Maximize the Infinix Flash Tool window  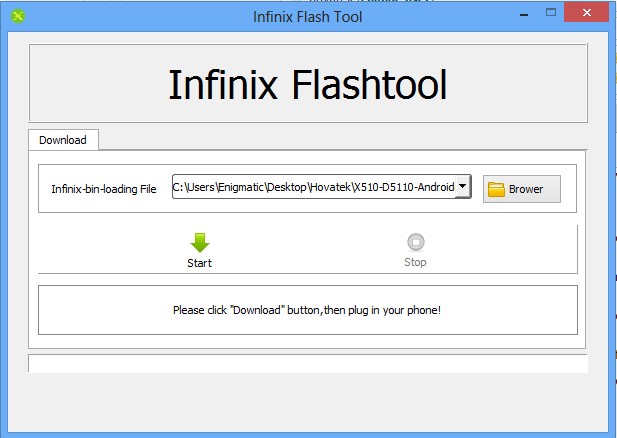[551, 13]
